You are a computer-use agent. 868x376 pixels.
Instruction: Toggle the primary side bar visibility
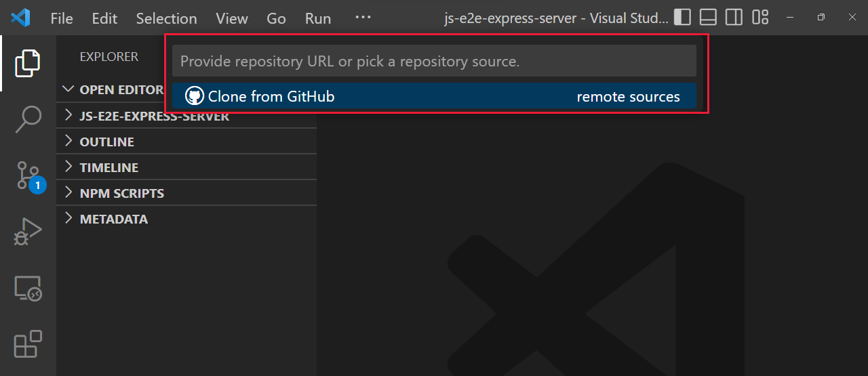point(683,18)
